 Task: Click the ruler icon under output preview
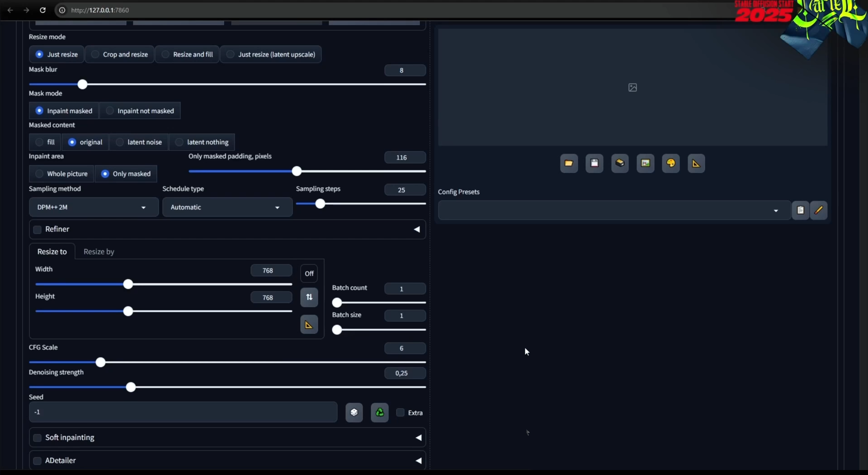pyautogui.click(x=696, y=163)
